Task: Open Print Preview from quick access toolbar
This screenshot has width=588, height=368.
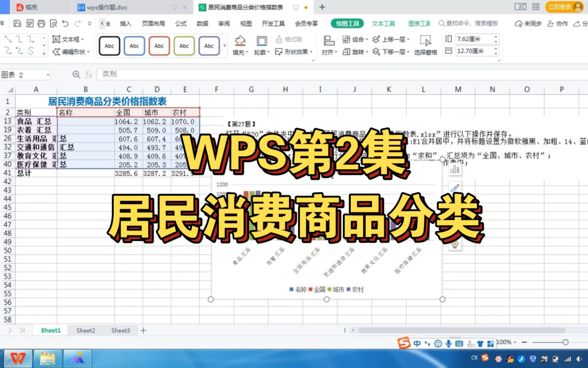Action: point(54,23)
